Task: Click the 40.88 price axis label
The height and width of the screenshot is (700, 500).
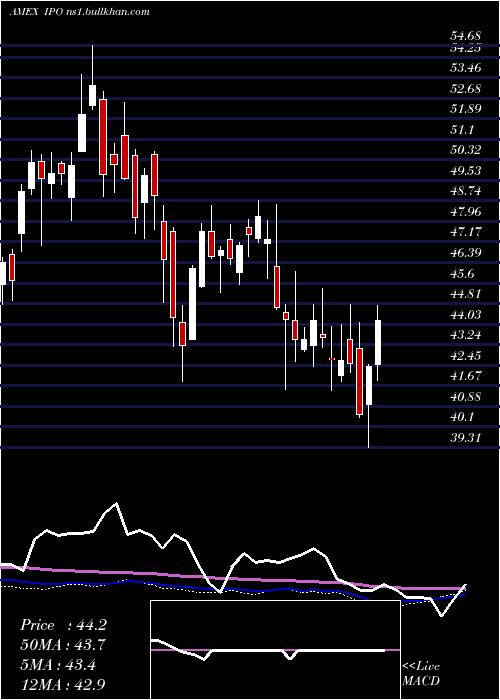Action: (x=466, y=397)
